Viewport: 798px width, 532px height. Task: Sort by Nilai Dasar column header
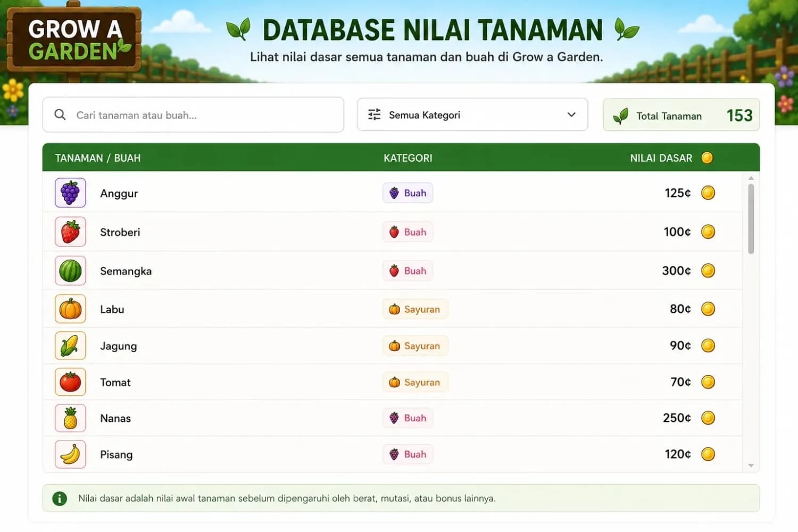(661, 158)
